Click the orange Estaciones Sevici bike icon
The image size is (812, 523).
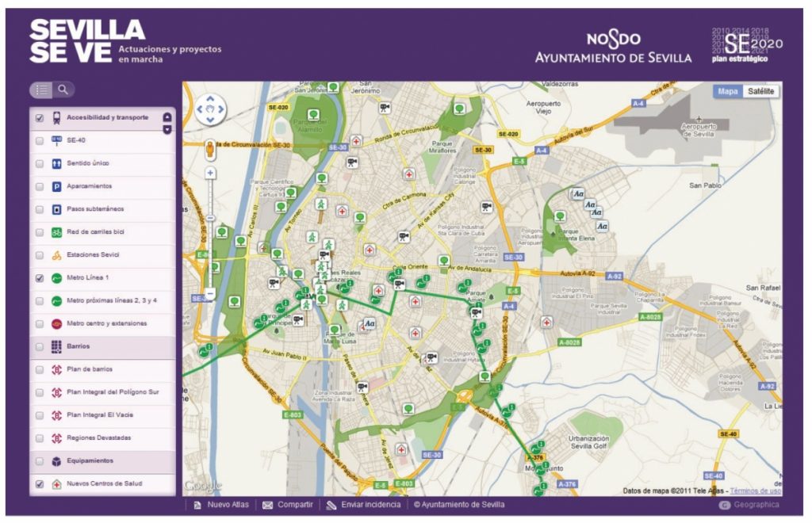pyautogui.click(x=56, y=255)
